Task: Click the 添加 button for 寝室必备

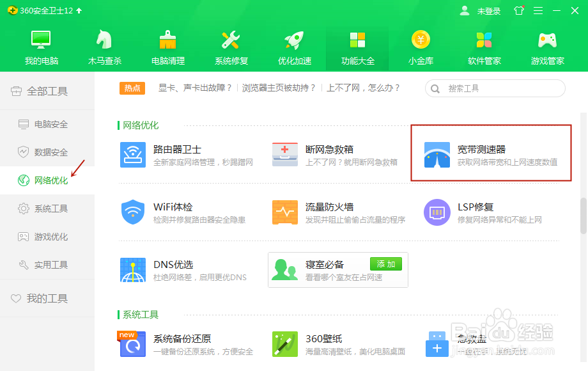Action: (386, 264)
